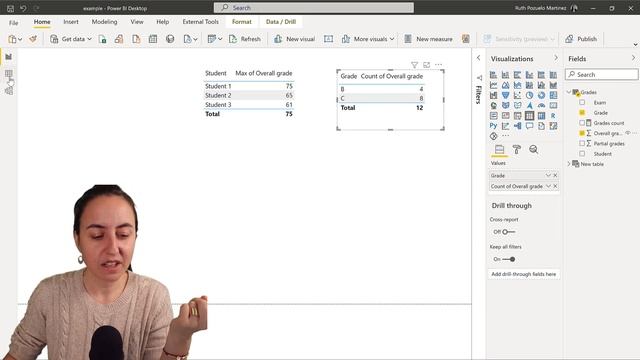Uncheck the Grade field checkbox
Image resolution: width=640 pixels, height=360 pixels.
(x=582, y=113)
